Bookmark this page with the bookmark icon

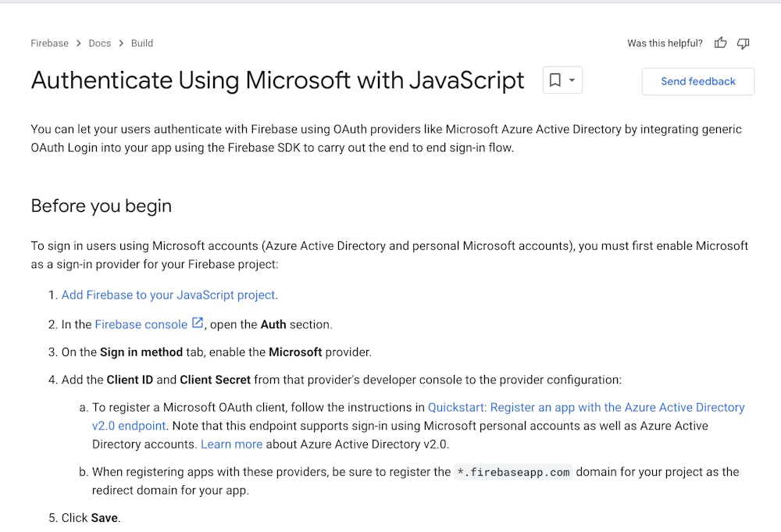555,80
